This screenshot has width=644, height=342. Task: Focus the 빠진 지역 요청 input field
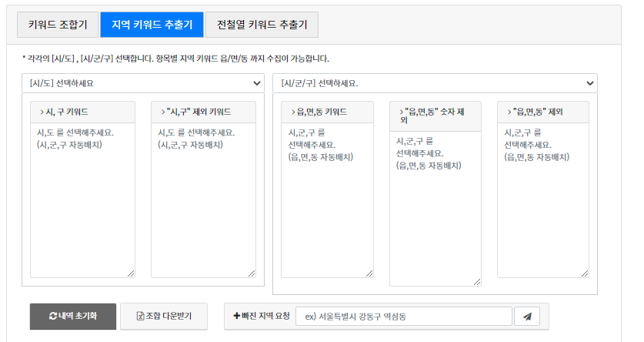point(404,317)
